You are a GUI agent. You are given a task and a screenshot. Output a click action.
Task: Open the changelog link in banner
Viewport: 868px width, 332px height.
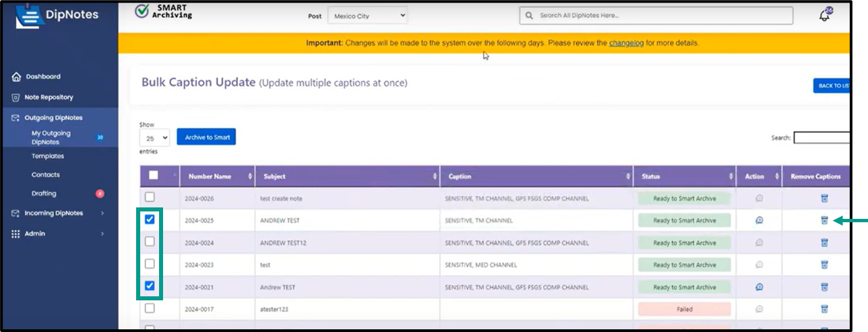626,43
